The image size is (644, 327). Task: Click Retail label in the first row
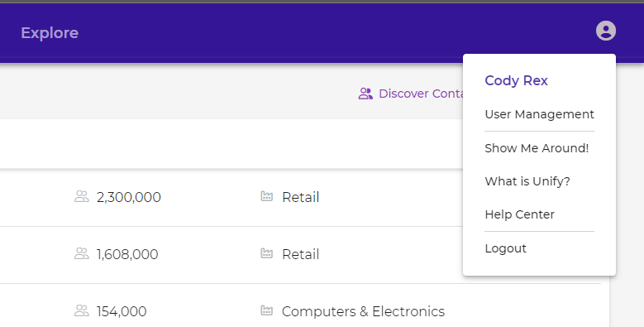point(301,197)
